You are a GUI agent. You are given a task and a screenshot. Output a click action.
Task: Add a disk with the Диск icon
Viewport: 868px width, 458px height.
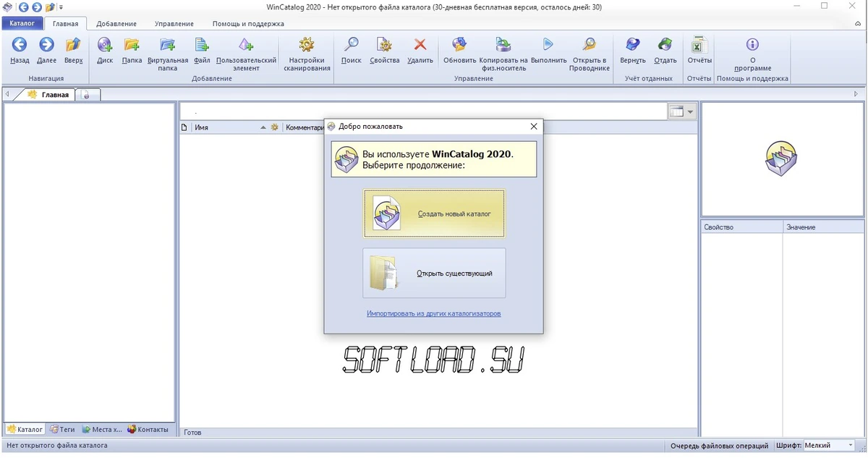(105, 51)
